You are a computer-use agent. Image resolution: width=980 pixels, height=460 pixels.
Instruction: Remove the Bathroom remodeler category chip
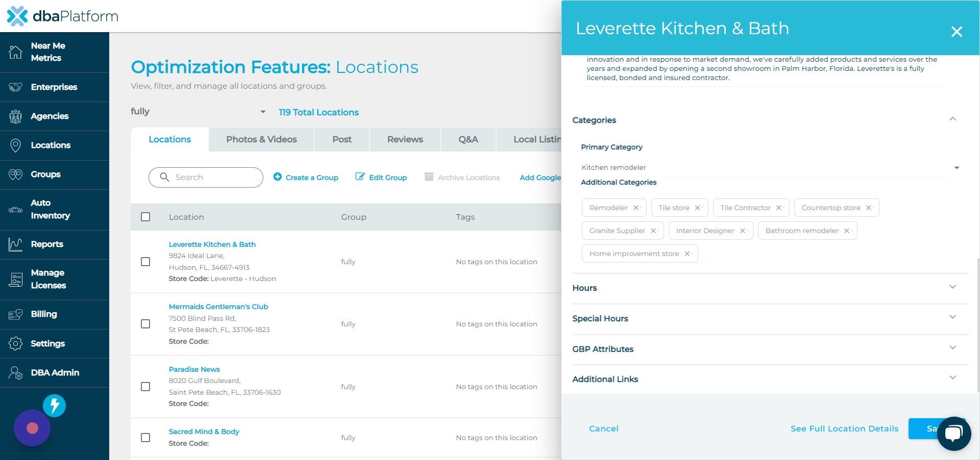click(x=847, y=231)
